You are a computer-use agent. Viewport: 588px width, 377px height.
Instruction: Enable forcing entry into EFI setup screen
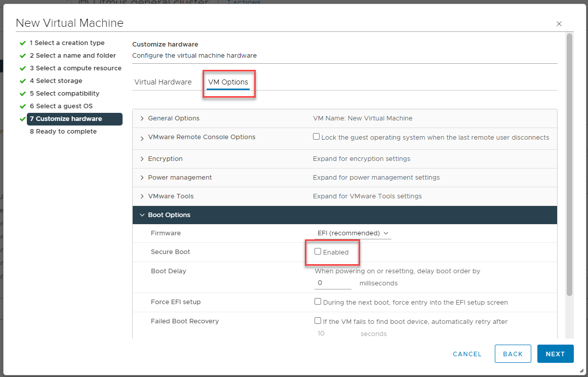[x=318, y=302]
